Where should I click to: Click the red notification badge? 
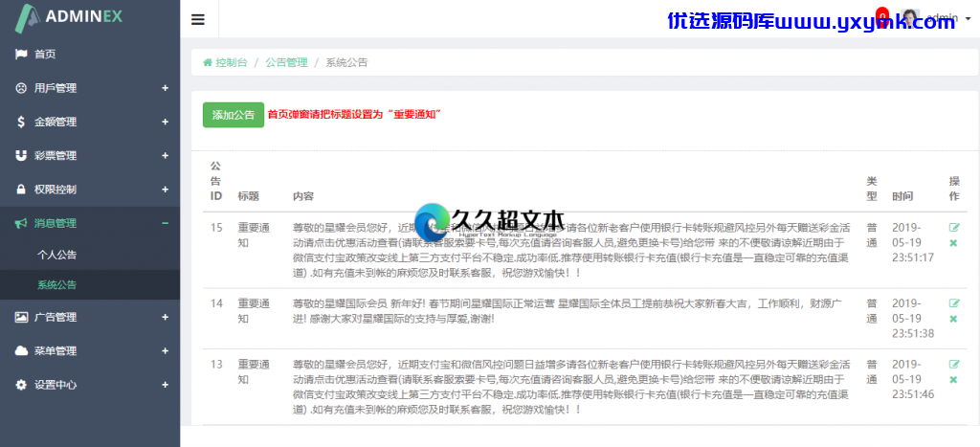point(881,17)
